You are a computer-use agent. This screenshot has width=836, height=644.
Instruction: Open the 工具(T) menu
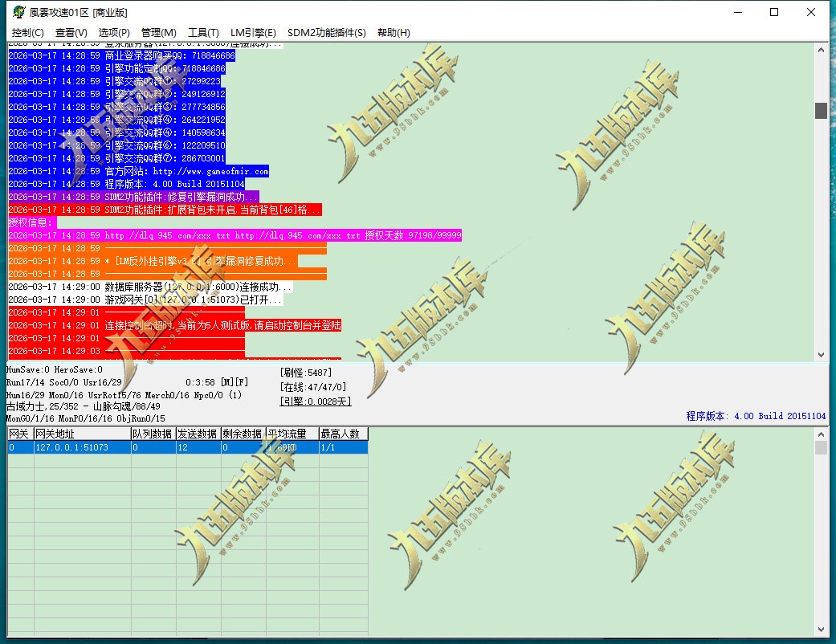(203, 32)
